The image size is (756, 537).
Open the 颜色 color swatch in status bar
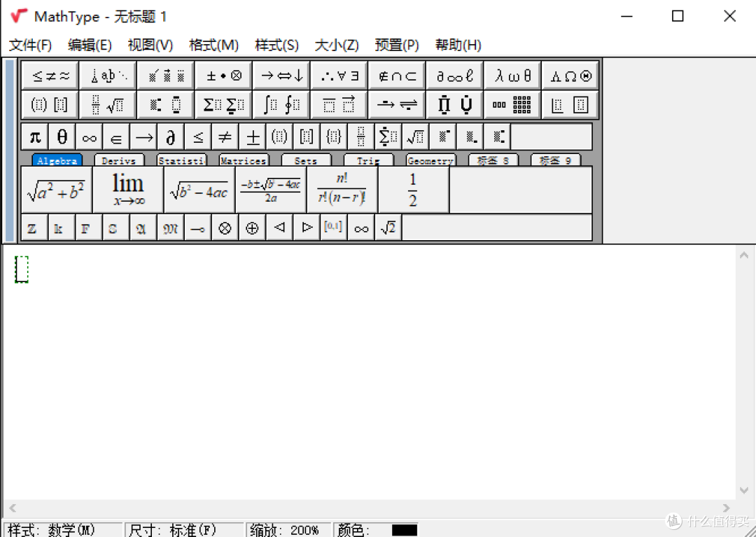[406, 530]
